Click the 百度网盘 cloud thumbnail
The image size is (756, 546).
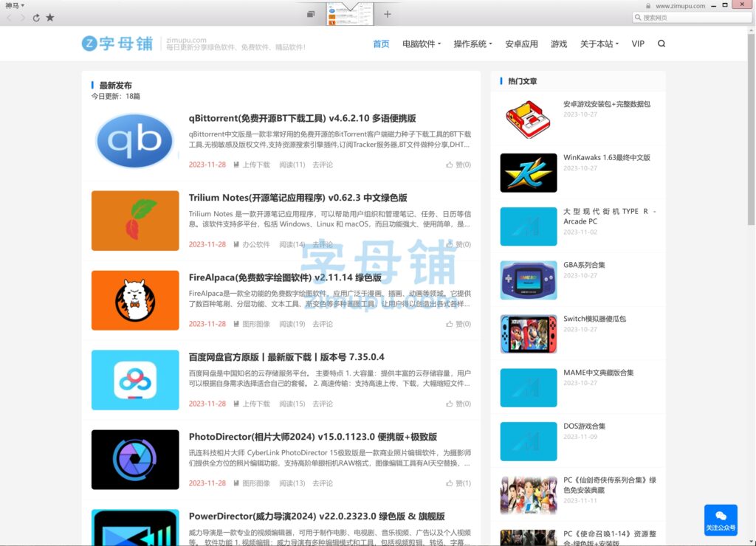coord(135,380)
